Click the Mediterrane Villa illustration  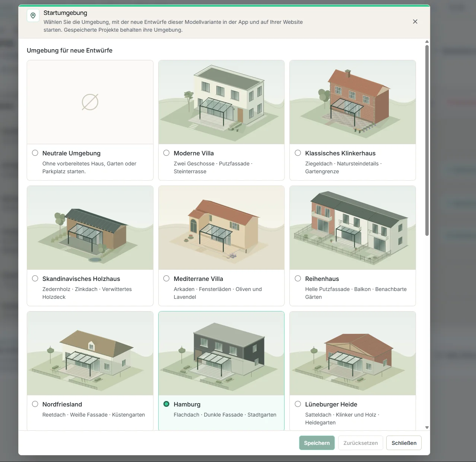[221, 228]
